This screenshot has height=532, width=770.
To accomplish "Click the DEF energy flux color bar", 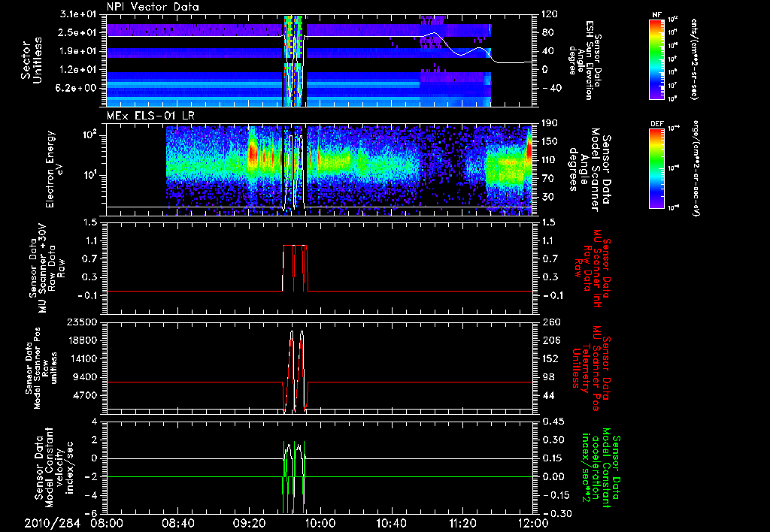I will tap(657, 168).
